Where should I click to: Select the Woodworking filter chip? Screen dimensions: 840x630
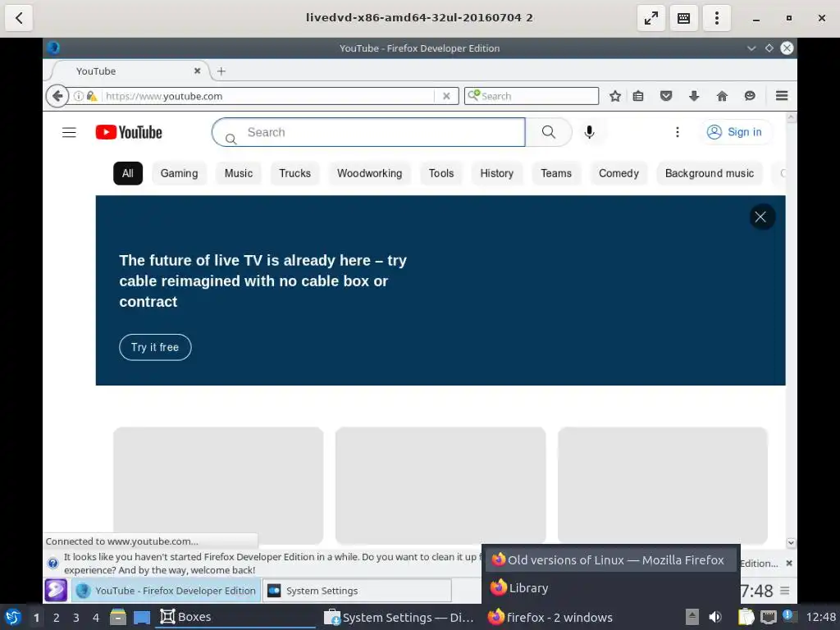(x=370, y=173)
